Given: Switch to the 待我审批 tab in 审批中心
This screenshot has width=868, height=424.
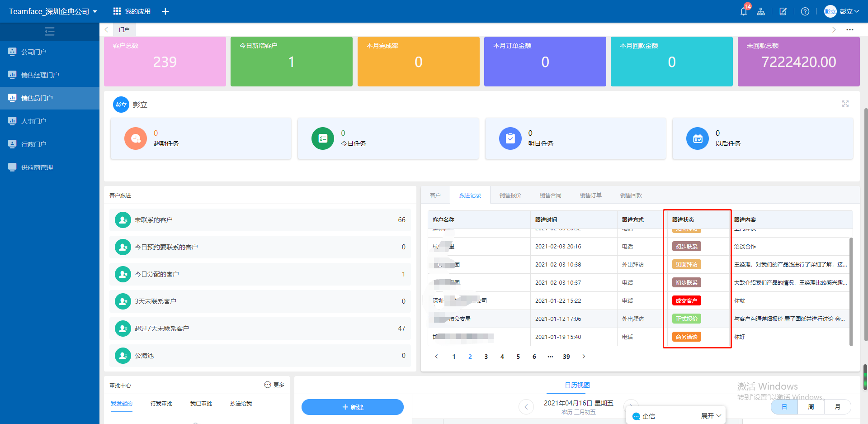Looking at the screenshot, I should pyautogui.click(x=161, y=403).
